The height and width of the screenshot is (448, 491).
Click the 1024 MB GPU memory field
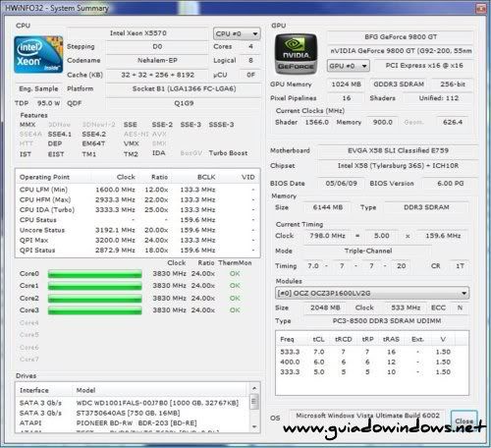coord(346,84)
